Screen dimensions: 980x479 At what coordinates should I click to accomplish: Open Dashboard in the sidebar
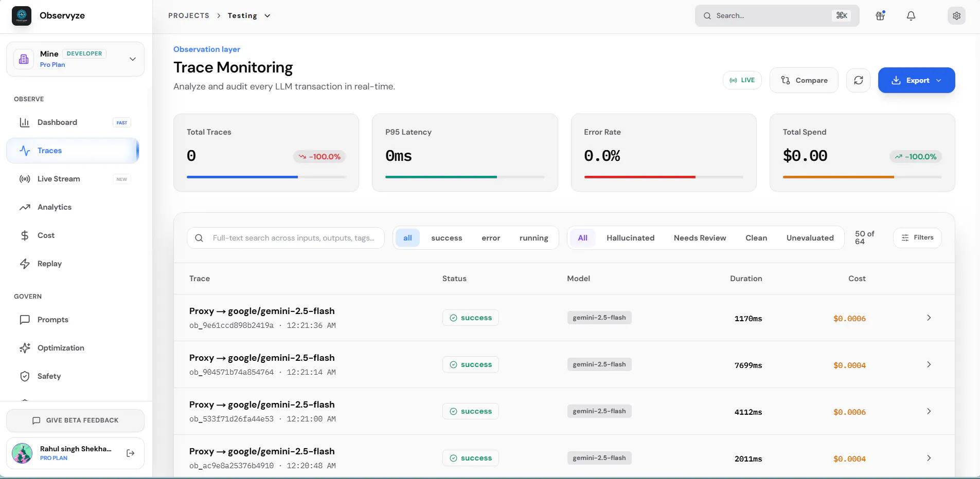(x=73, y=122)
